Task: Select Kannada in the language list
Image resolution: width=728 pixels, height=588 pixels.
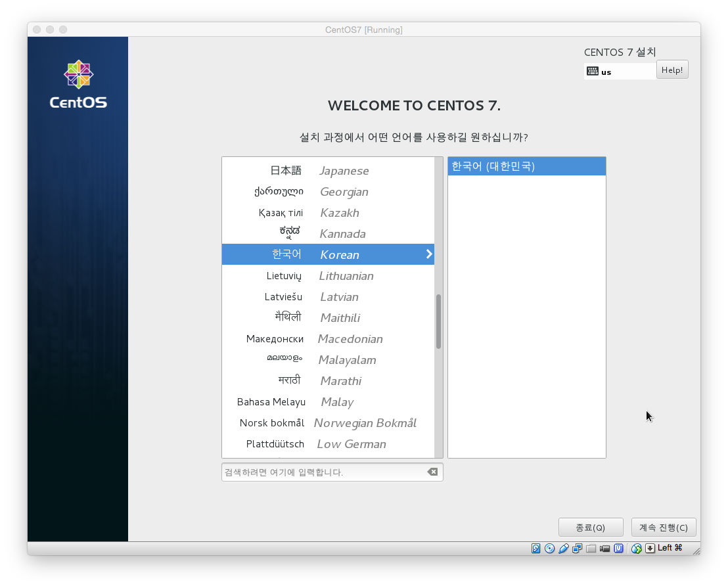Action: [329, 233]
